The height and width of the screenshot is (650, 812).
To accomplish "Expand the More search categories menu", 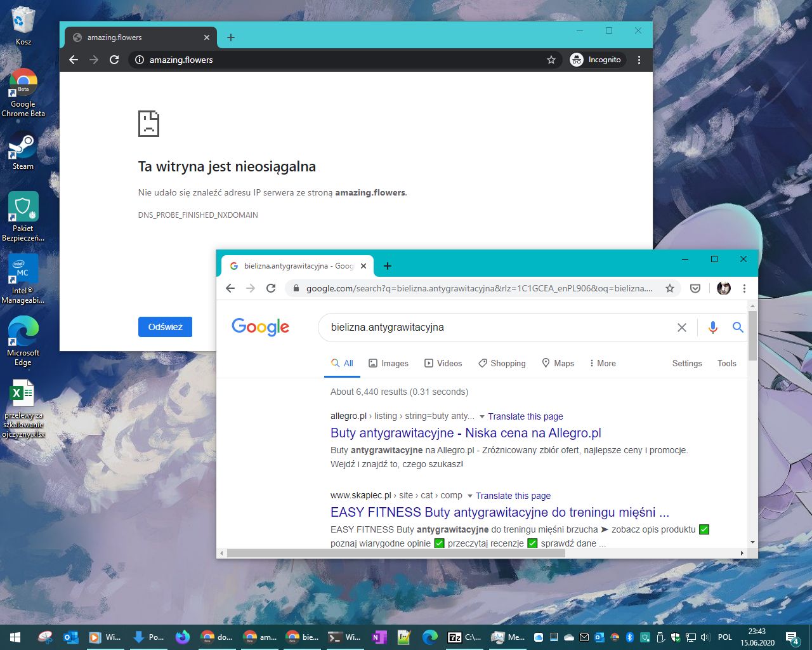I will [603, 363].
